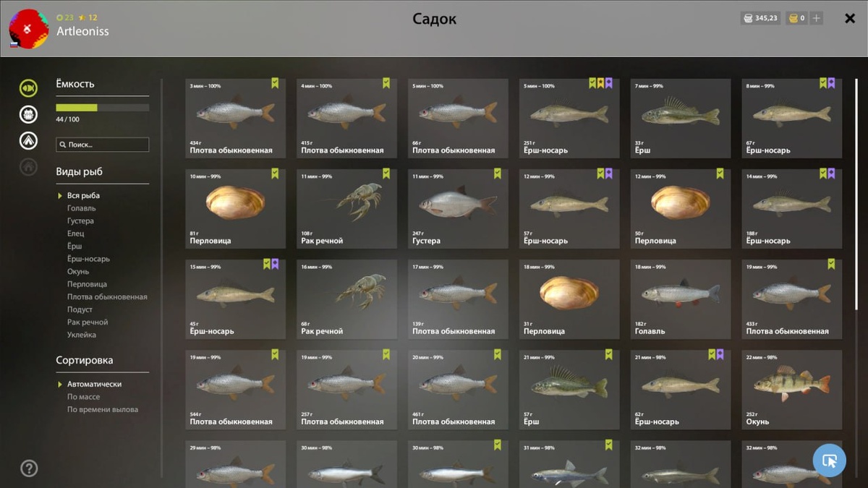Image resolution: width=868 pixels, height=488 pixels.
Task: Sort by catch time По времени вылова
Action: [x=103, y=409]
